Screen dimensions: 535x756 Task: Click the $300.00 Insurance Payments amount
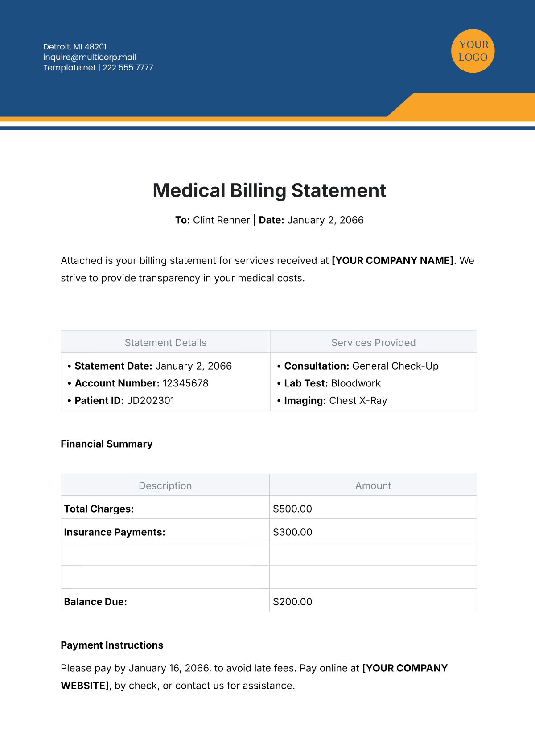292,532
